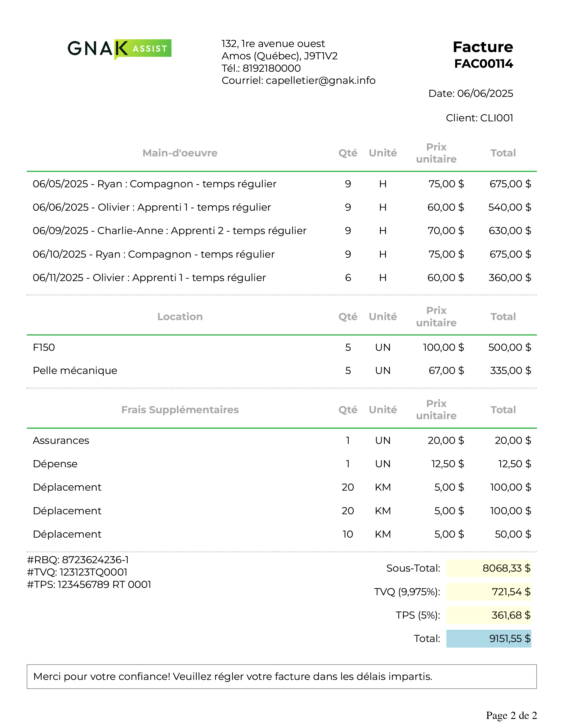This screenshot has width=563, height=728.
Task: Click the blue Total 9151,55 $ box
Action: (489, 638)
